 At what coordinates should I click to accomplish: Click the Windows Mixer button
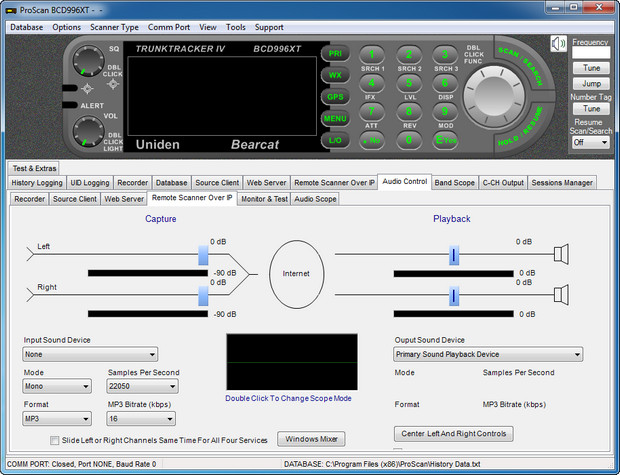point(311,438)
